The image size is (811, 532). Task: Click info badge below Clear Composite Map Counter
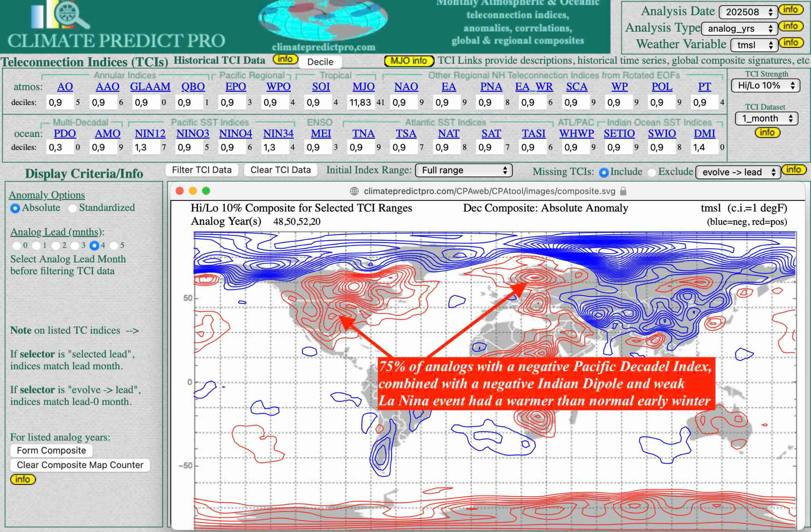(23, 479)
